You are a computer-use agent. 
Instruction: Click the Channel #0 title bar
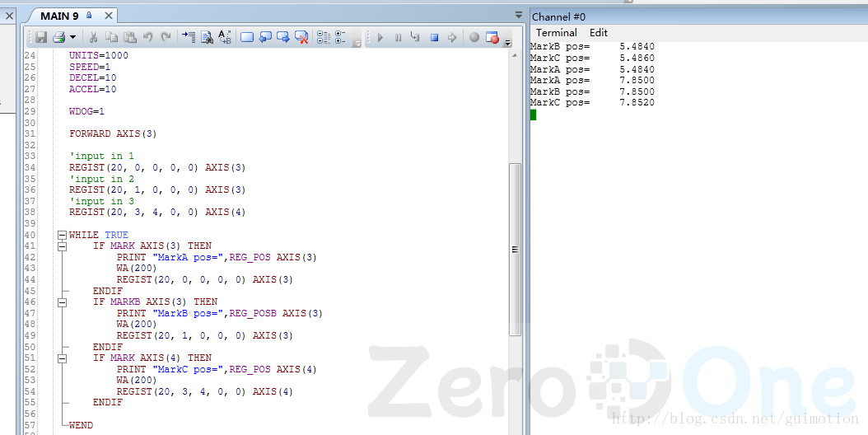698,16
